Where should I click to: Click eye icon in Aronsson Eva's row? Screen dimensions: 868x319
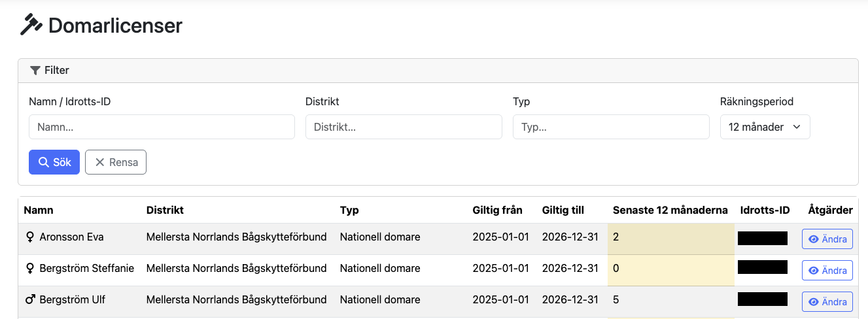(x=814, y=239)
